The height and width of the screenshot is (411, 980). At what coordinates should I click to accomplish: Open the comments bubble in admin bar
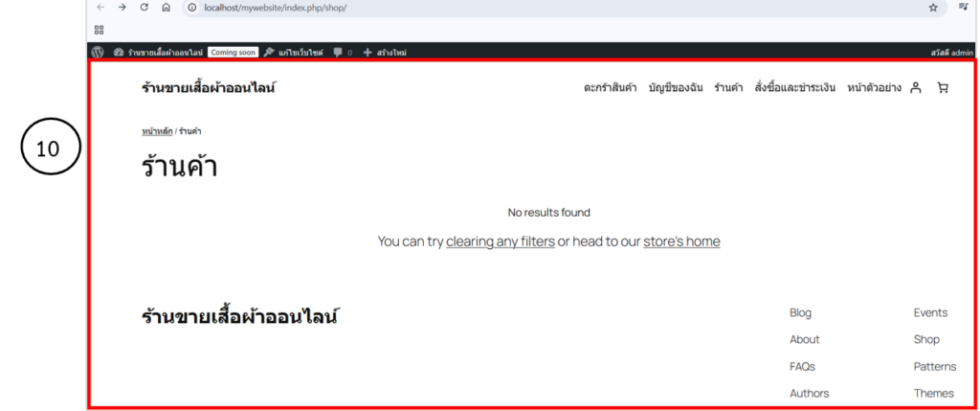pyautogui.click(x=343, y=52)
